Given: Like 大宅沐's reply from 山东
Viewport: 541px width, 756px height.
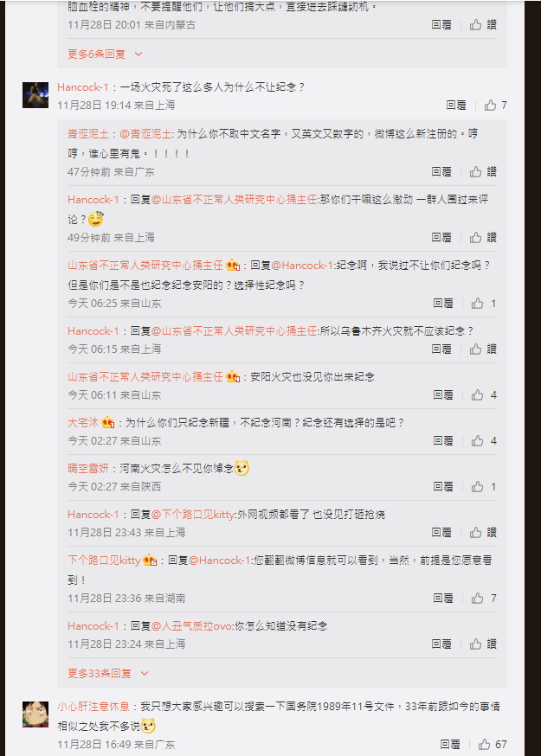Looking at the screenshot, I should 477,440.
